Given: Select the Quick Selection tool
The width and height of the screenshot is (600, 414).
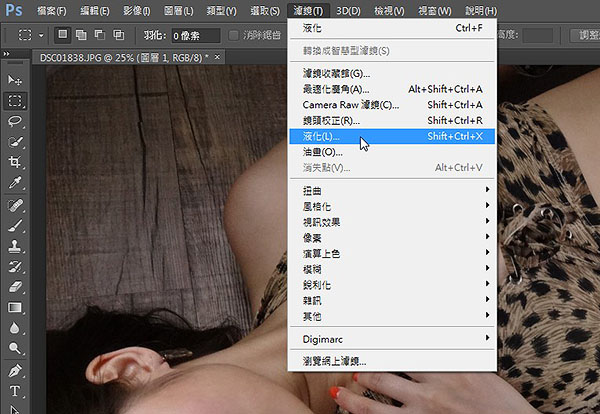Looking at the screenshot, I should click(15, 142).
